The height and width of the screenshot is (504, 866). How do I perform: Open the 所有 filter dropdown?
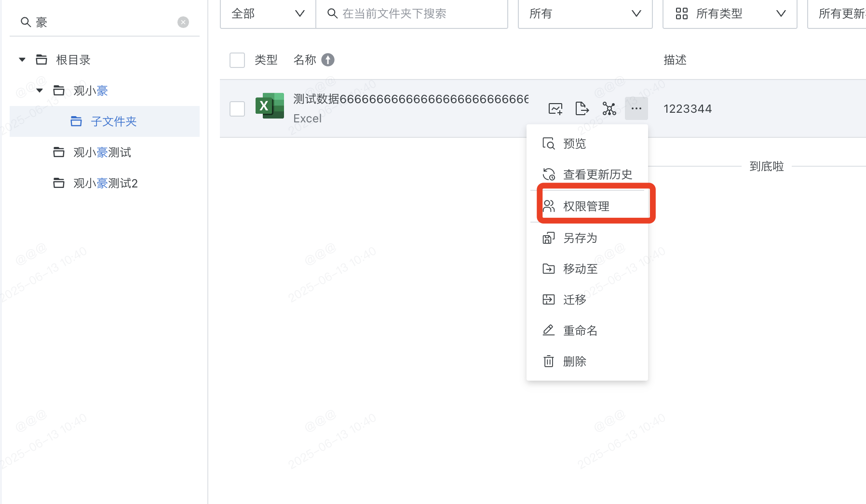click(585, 13)
